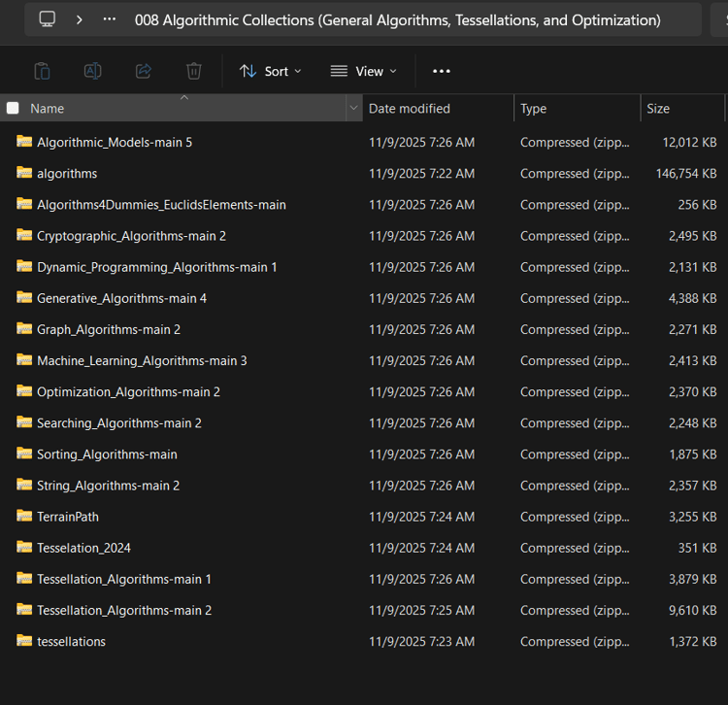Click the Share icon in toolbar

(144, 71)
